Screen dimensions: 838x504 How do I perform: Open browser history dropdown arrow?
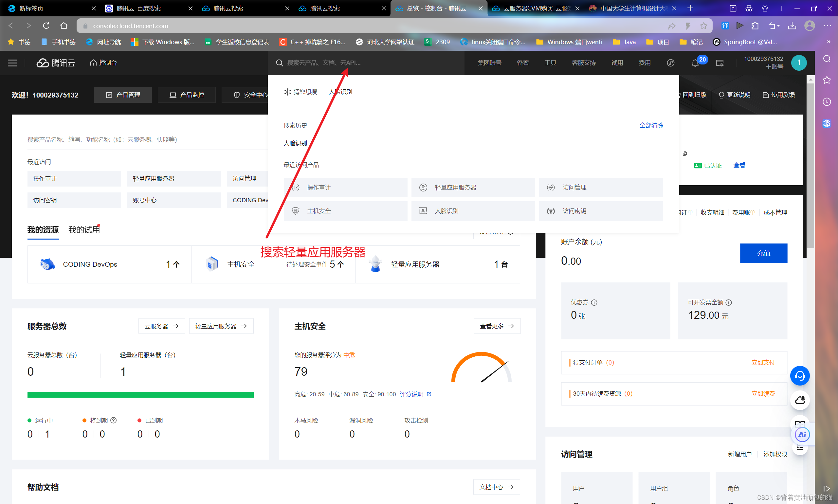point(778,26)
